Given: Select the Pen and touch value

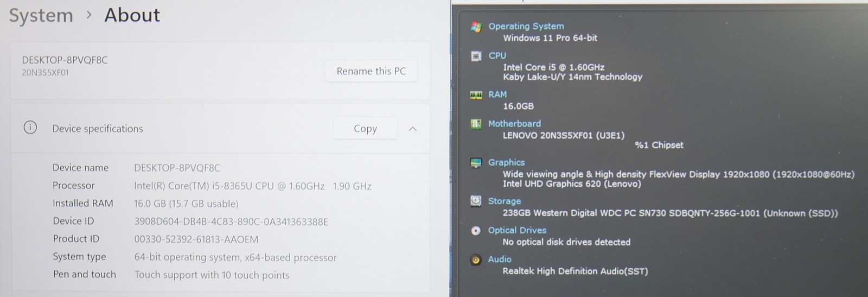Looking at the screenshot, I should point(212,275).
